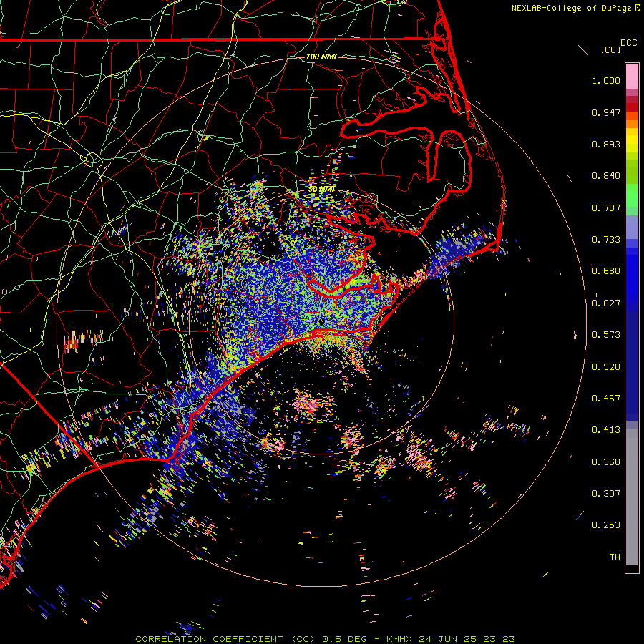Click the 0.520 scale value
644x644 pixels.
click(x=606, y=367)
